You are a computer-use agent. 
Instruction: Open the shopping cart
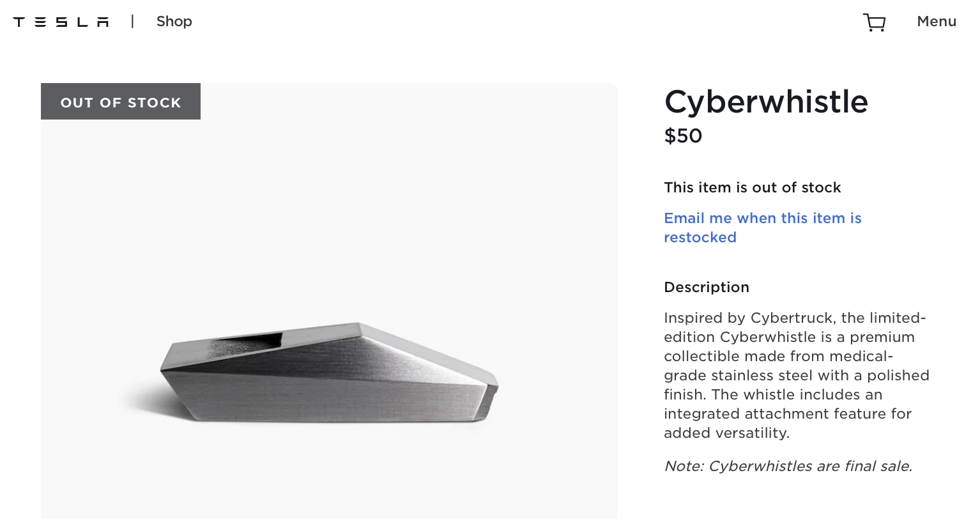click(x=874, y=22)
